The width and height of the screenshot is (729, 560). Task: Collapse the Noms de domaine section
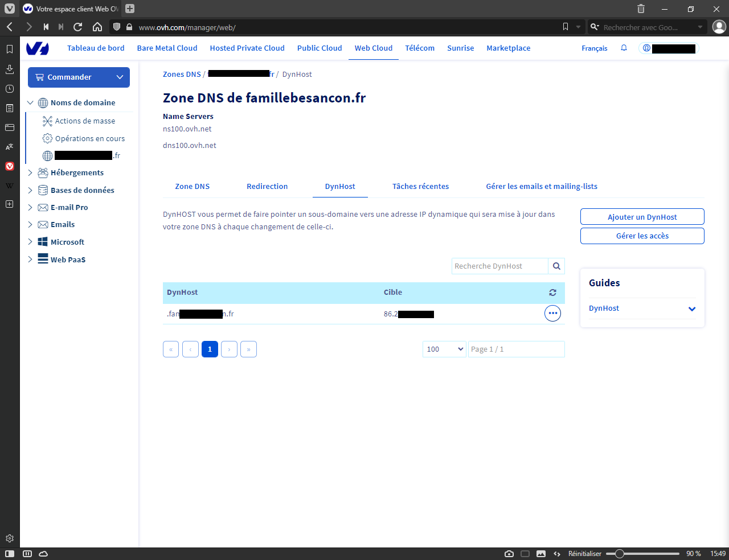tap(30, 103)
